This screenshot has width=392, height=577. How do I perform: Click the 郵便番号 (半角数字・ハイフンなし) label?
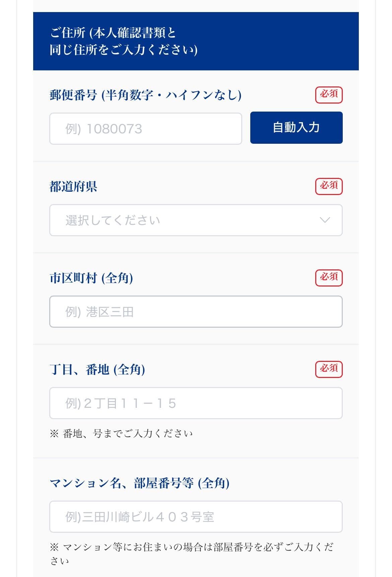coord(145,95)
